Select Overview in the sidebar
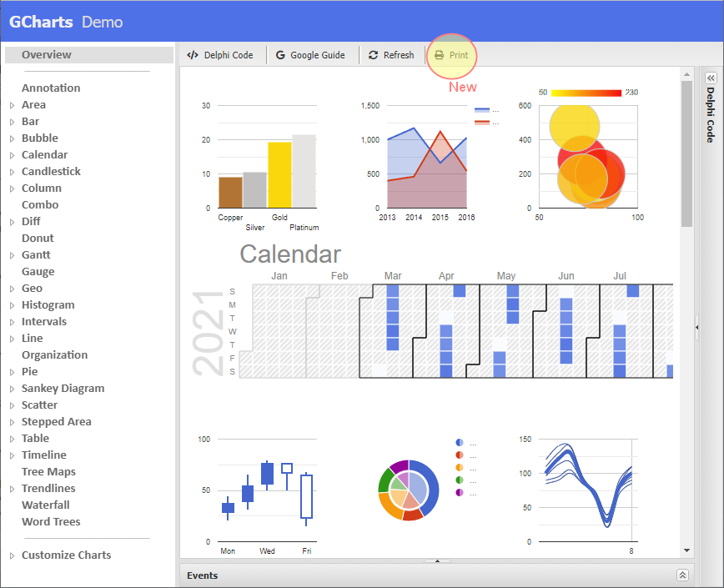 coord(88,54)
